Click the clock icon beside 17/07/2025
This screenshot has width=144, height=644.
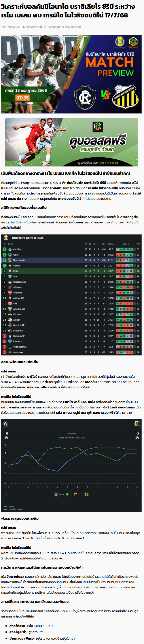pos(4,27)
